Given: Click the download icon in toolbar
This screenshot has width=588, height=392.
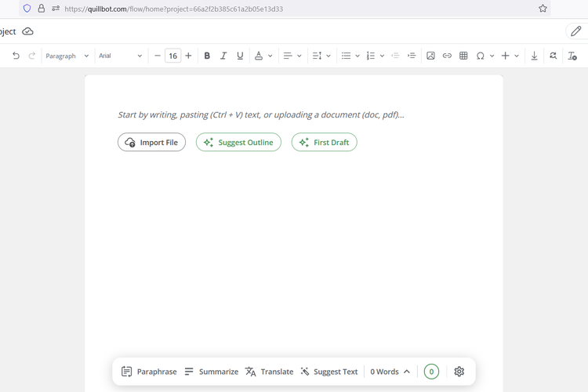Looking at the screenshot, I should (x=535, y=56).
